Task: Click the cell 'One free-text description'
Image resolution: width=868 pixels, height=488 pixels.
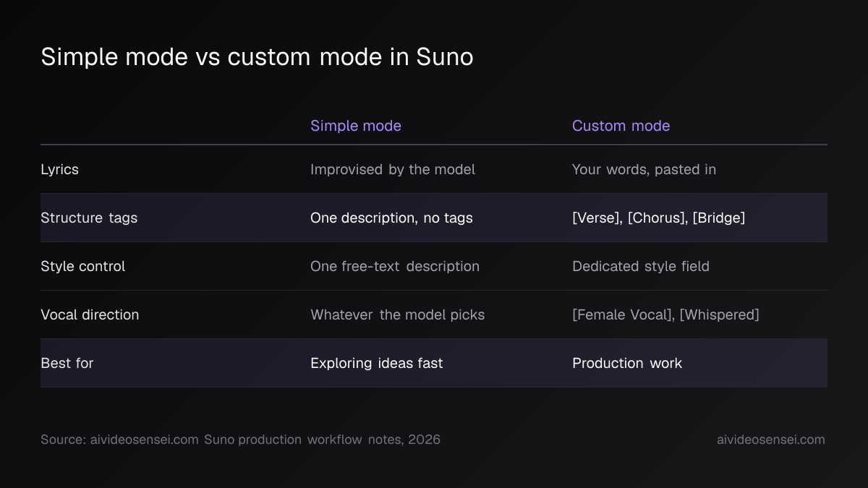Action: click(x=395, y=266)
